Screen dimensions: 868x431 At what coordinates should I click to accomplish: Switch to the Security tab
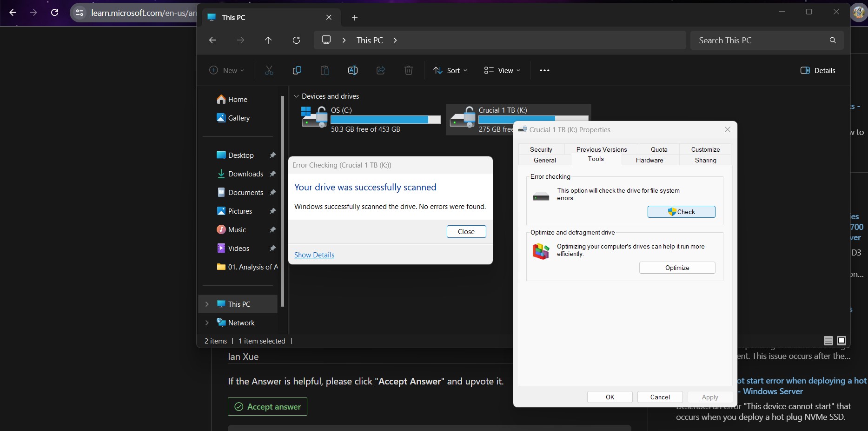[541, 149]
